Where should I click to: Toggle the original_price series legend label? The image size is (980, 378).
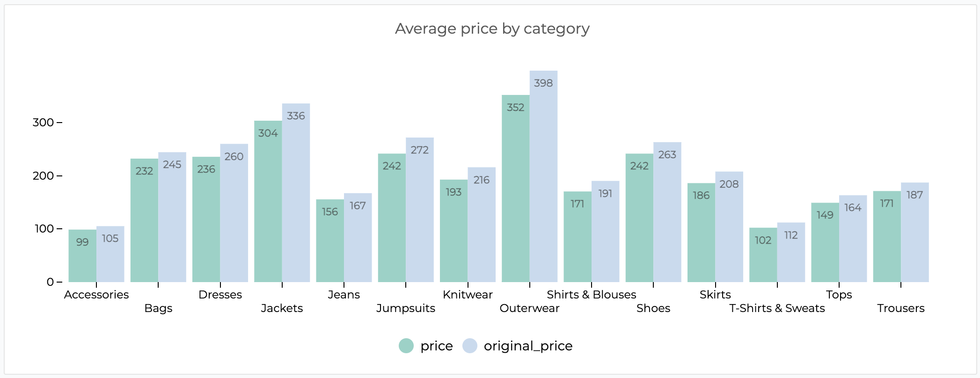pos(528,346)
